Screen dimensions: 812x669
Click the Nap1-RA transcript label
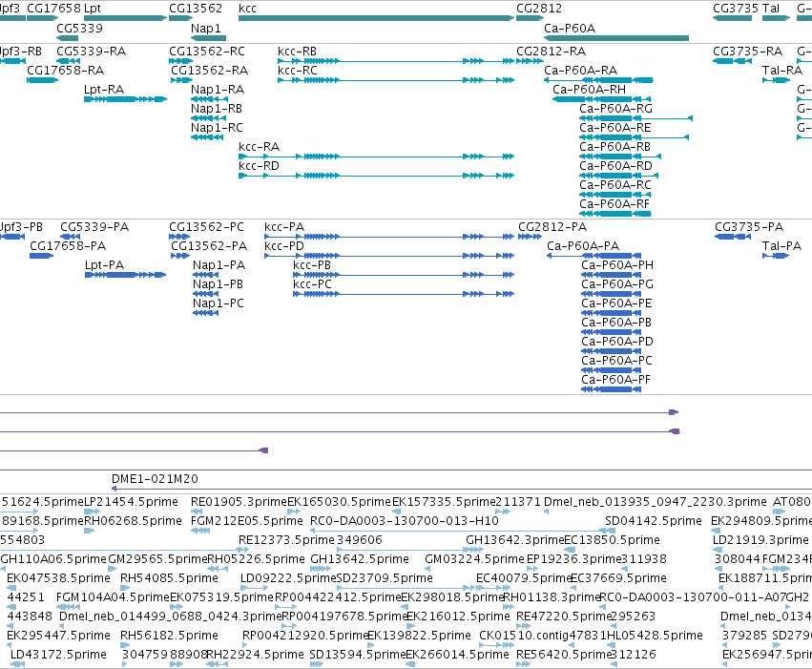click(x=218, y=90)
